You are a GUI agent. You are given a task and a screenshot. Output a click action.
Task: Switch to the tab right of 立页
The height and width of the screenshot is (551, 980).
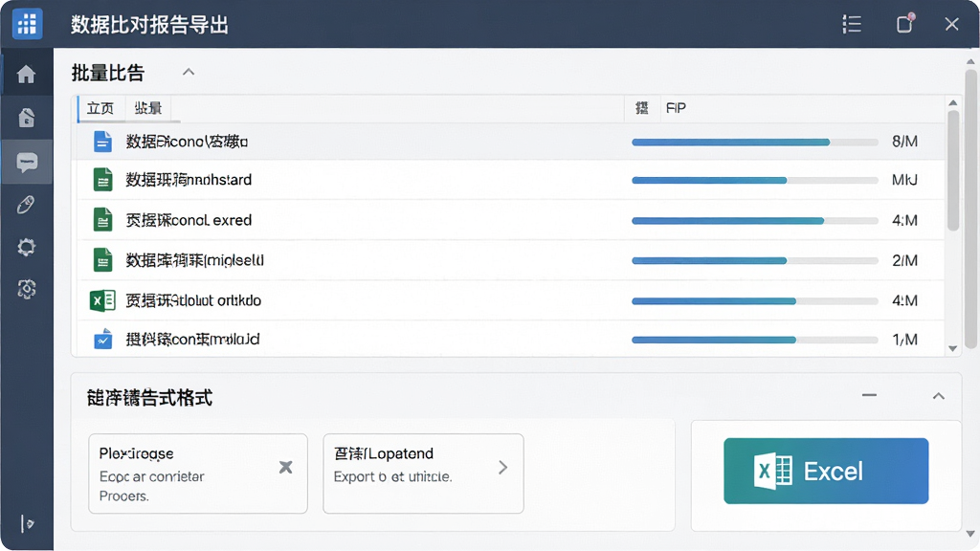pos(148,109)
